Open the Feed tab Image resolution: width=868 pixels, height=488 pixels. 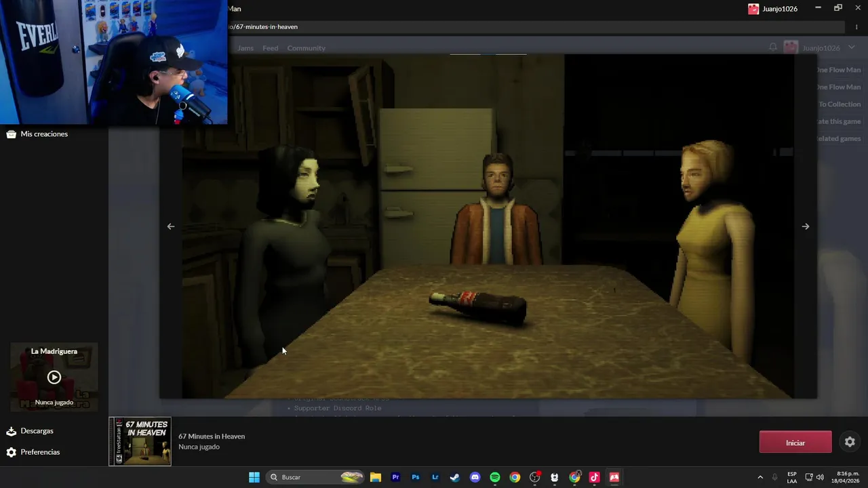tap(270, 48)
